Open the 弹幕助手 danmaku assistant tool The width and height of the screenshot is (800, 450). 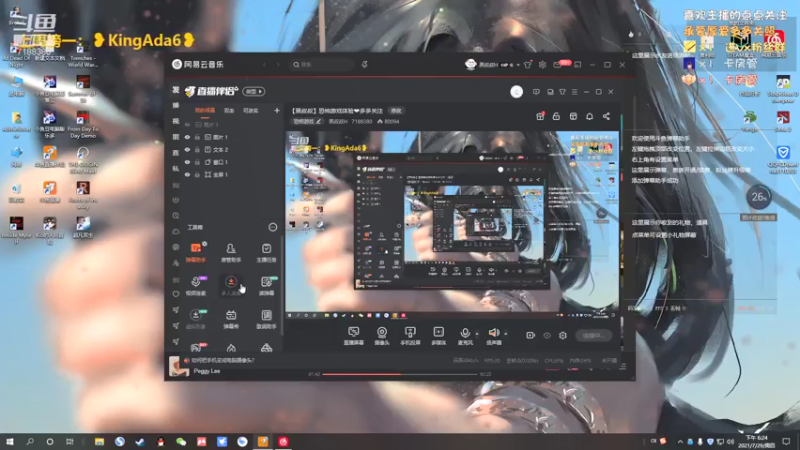coord(196,253)
